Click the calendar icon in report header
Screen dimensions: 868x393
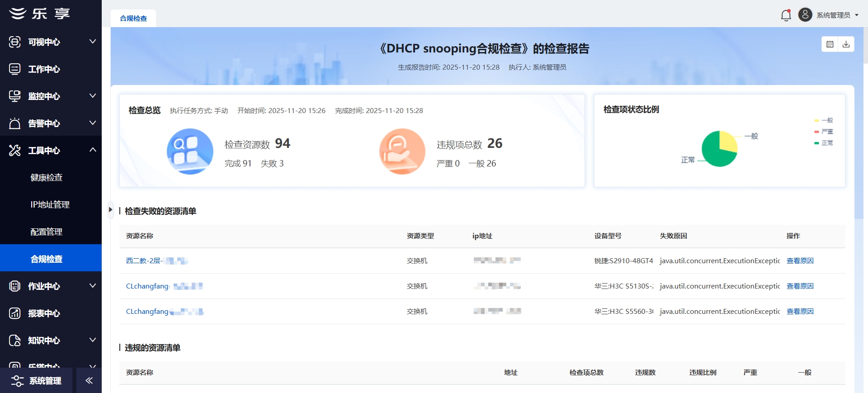830,44
